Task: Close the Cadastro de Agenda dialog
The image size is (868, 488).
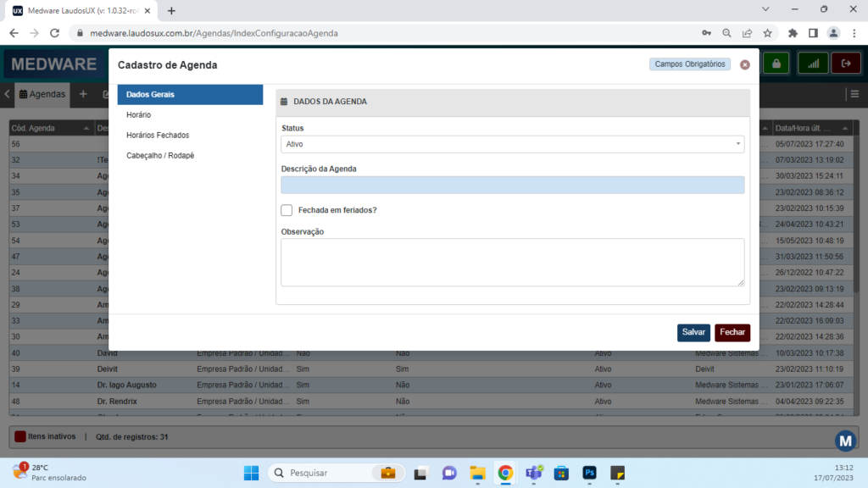Action: [744, 64]
